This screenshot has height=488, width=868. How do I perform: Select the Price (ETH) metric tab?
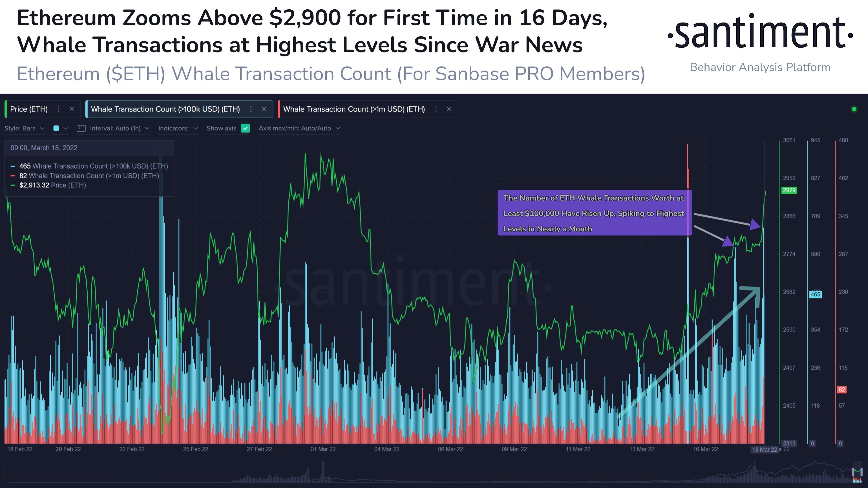(x=29, y=109)
